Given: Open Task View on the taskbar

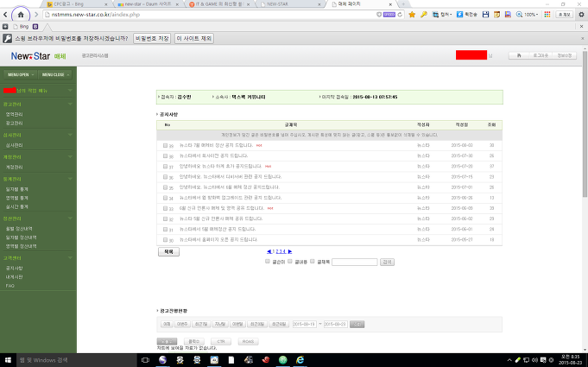Looking at the screenshot, I should (x=145, y=360).
